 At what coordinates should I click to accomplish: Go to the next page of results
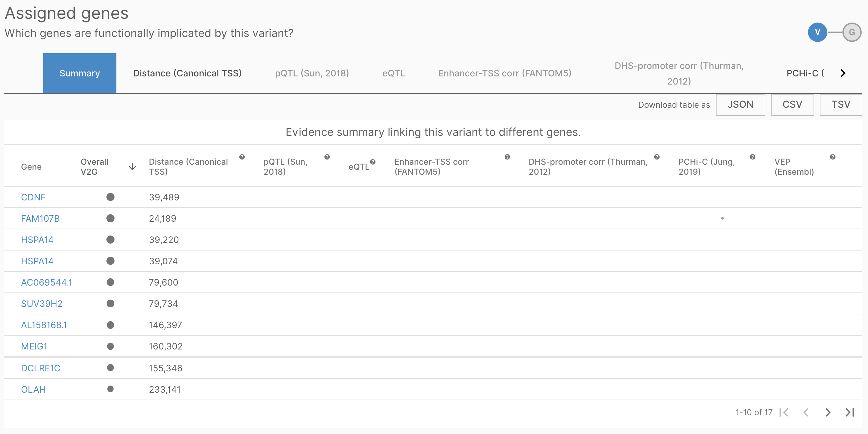[829, 412]
